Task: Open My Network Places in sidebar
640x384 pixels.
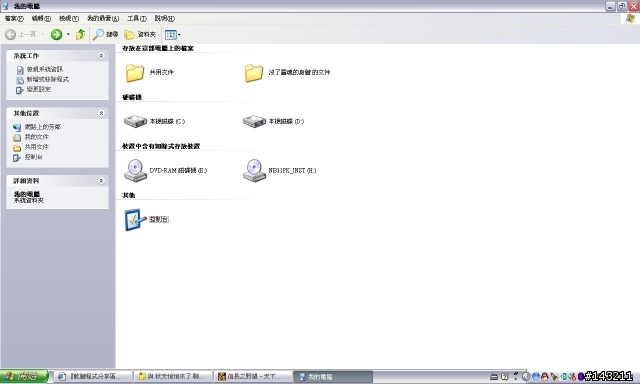Action: (x=37, y=127)
